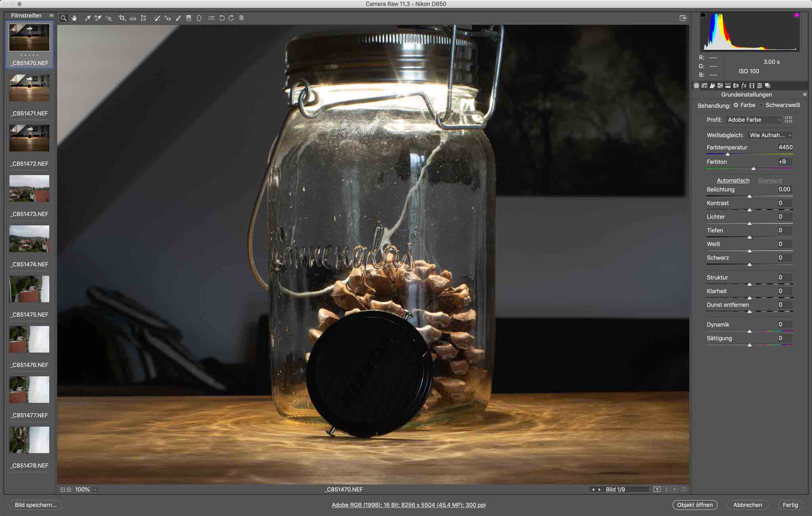Select the Graduated Filter tool

[x=189, y=18]
